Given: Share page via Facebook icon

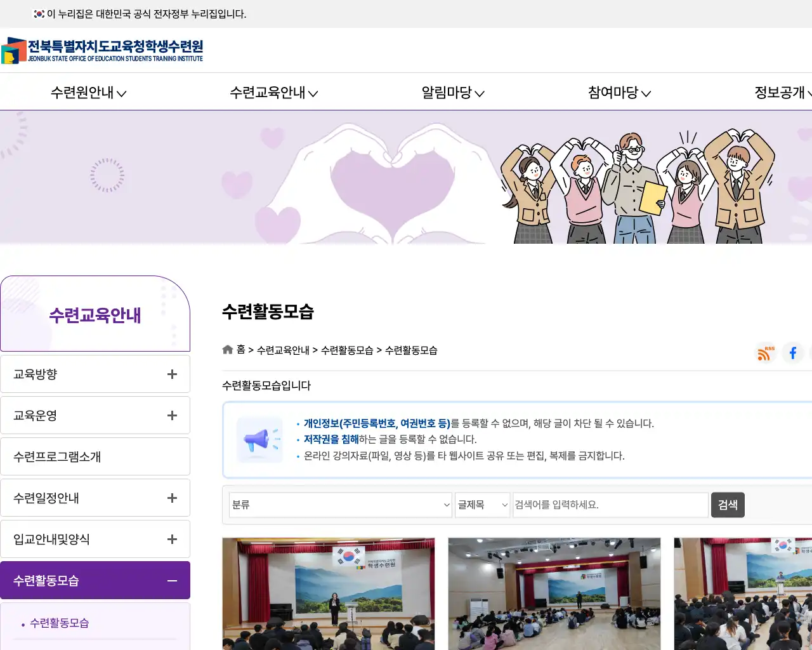Looking at the screenshot, I should pyautogui.click(x=793, y=353).
